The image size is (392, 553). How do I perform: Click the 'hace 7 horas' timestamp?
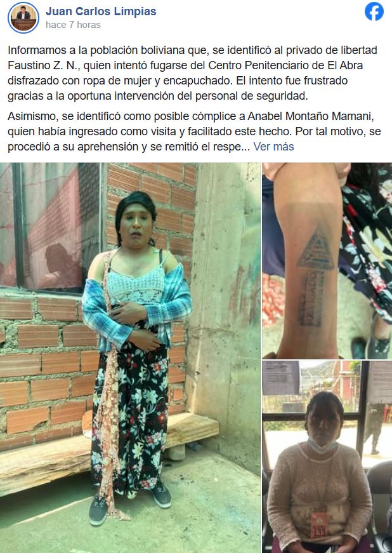(x=73, y=25)
